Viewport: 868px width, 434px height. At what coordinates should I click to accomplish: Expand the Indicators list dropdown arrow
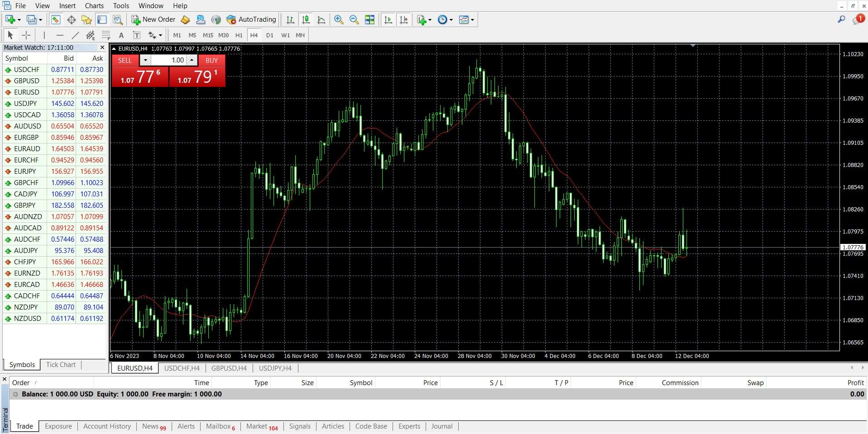pos(430,20)
